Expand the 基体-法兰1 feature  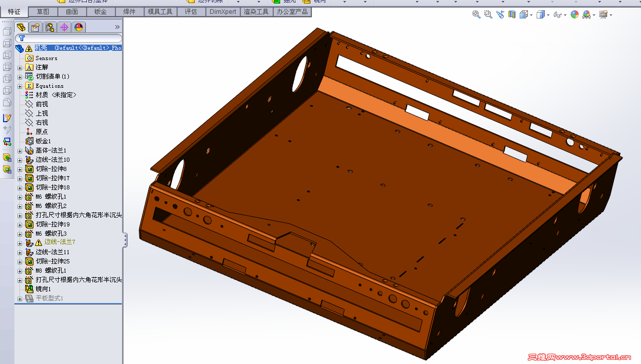point(20,150)
